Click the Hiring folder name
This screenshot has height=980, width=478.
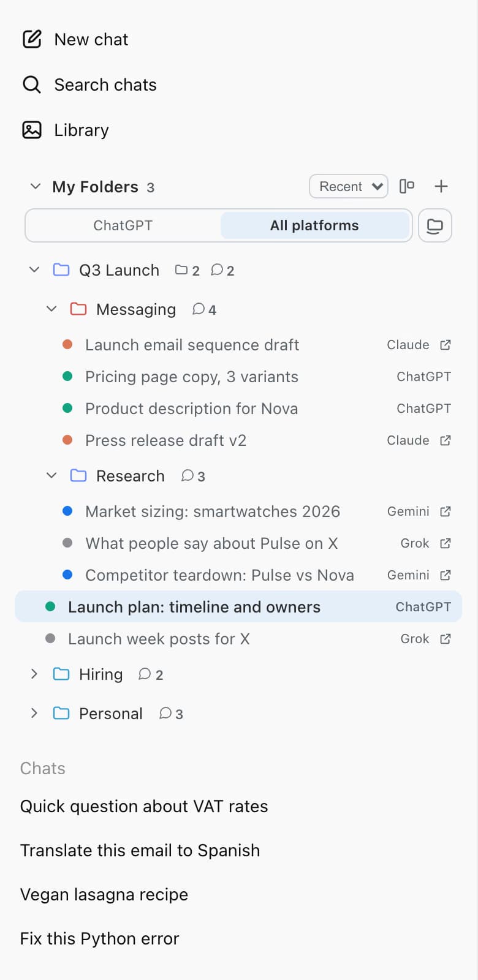click(101, 674)
